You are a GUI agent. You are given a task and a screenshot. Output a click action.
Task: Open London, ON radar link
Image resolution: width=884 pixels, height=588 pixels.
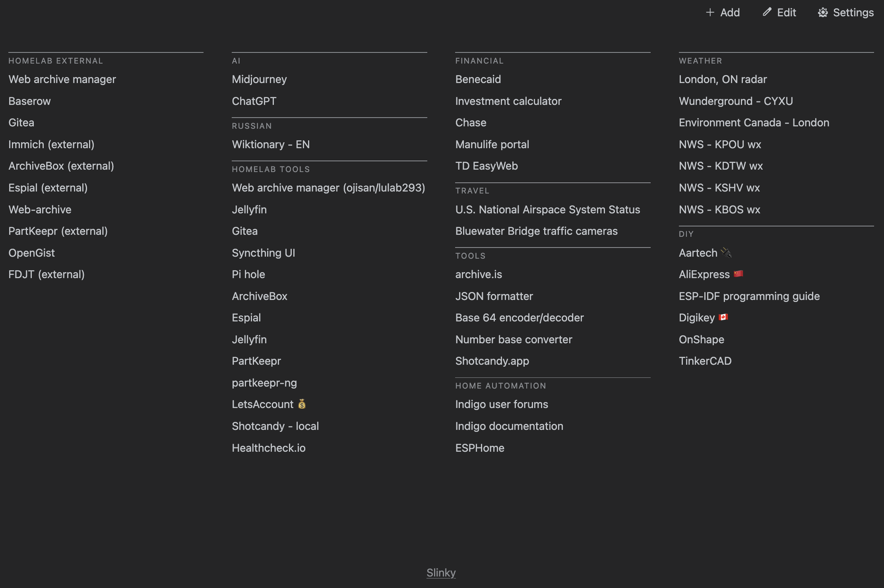[723, 79]
